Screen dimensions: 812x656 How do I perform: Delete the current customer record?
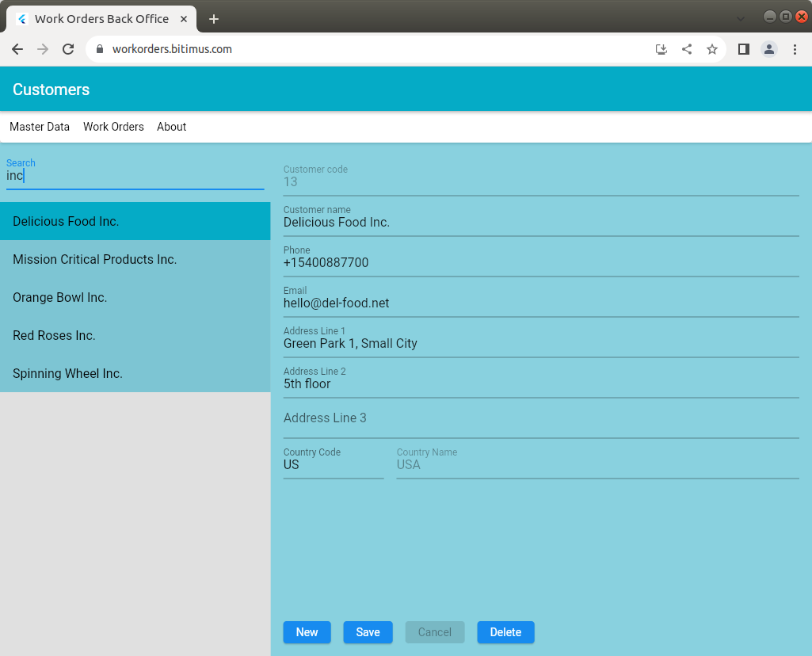tap(505, 632)
